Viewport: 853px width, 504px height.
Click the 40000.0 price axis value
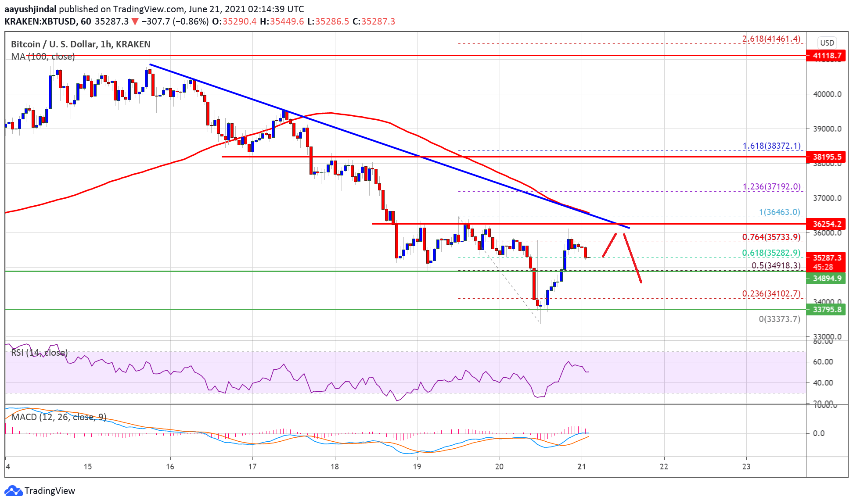click(827, 94)
